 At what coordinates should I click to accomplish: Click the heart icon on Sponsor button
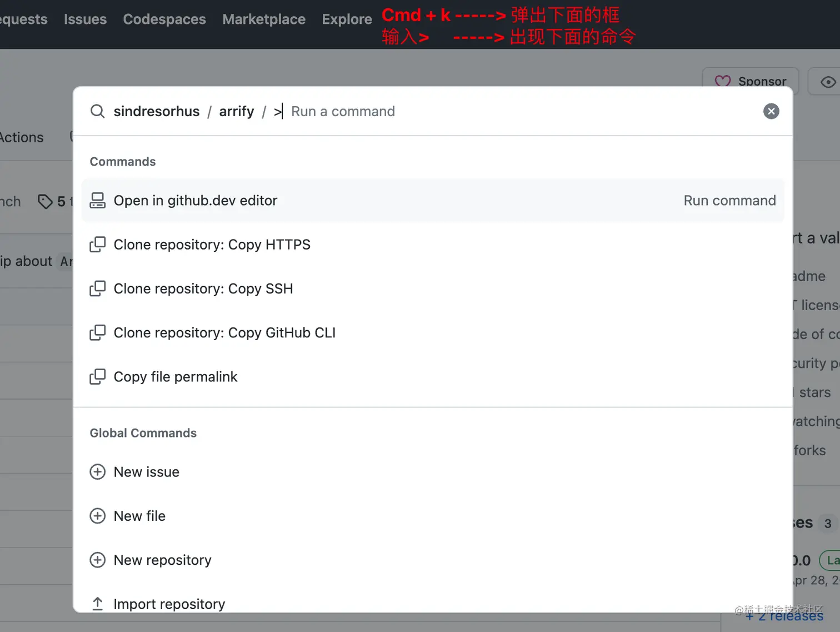pos(722,82)
